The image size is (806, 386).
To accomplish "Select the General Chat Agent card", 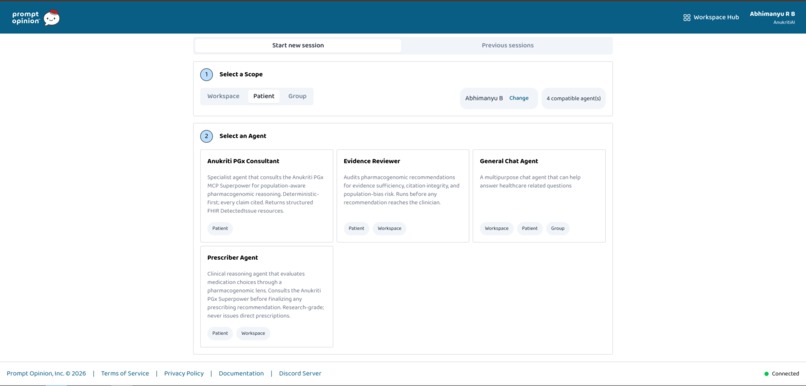I will tap(539, 196).
